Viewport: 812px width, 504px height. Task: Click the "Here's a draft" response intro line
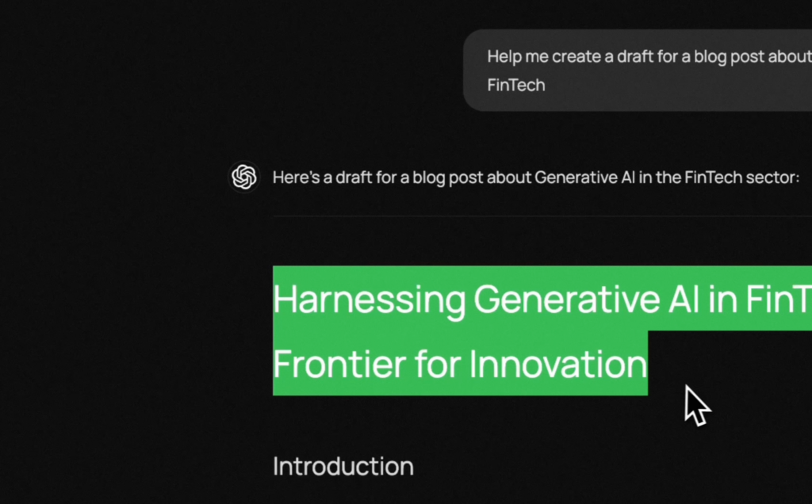(536, 178)
